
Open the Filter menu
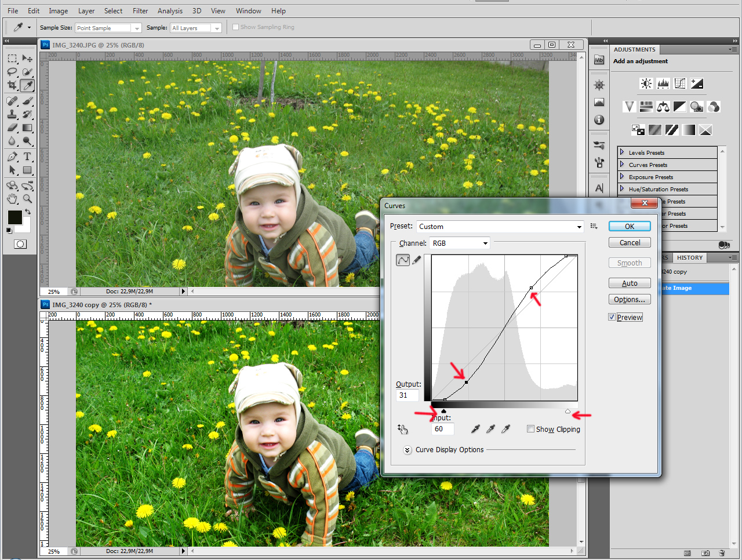tap(140, 10)
